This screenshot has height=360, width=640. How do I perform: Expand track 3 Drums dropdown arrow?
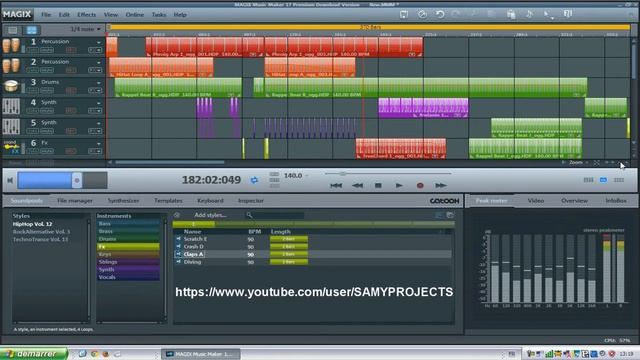(98, 83)
